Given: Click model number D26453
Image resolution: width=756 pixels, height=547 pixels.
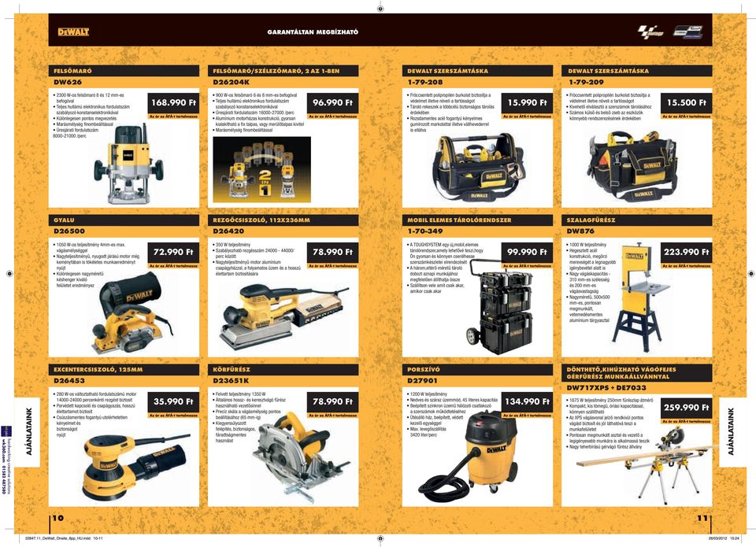Looking at the screenshot, I should [x=69, y=381].
